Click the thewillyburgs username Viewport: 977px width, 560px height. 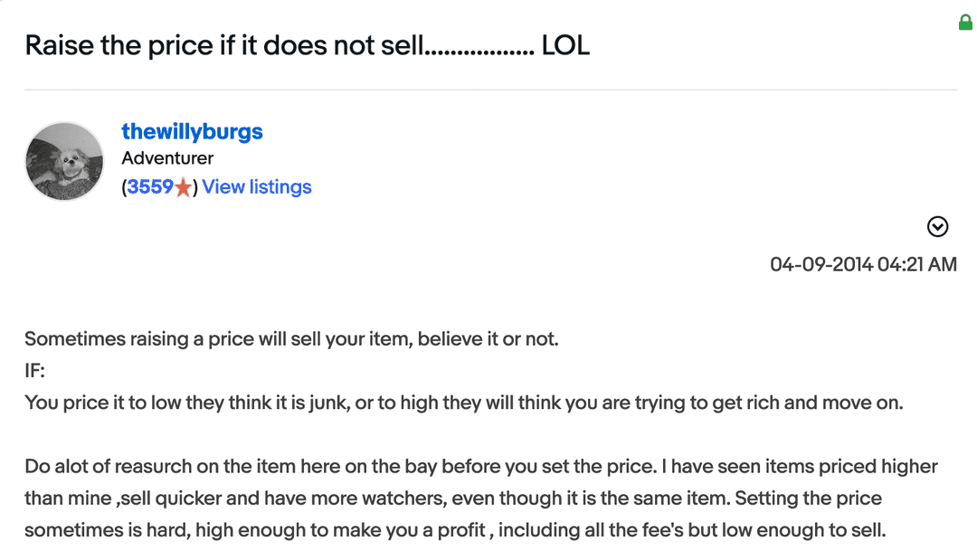192,131
